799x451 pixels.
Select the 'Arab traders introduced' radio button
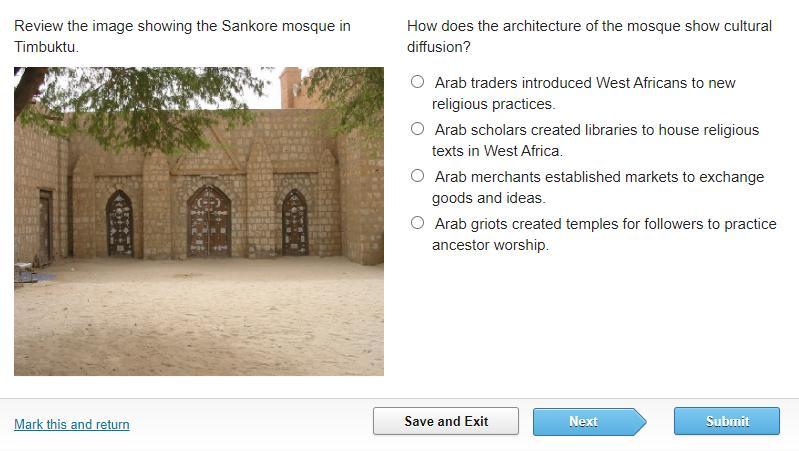418,82
